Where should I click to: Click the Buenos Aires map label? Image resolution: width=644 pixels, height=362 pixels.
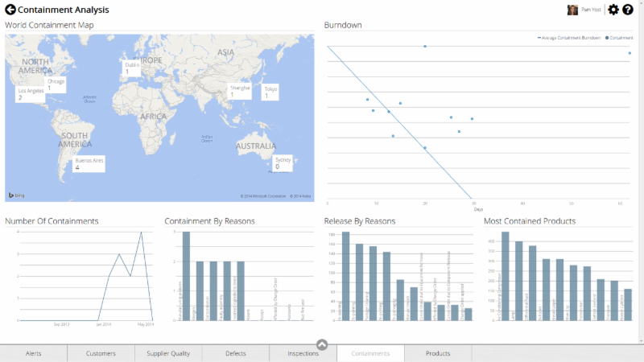(89, 164)
